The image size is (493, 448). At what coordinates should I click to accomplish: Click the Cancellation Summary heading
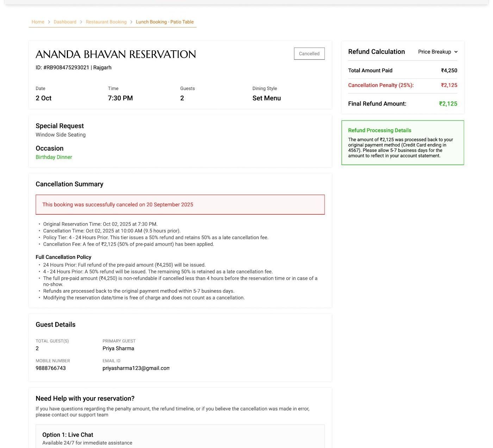coord(69,184)
